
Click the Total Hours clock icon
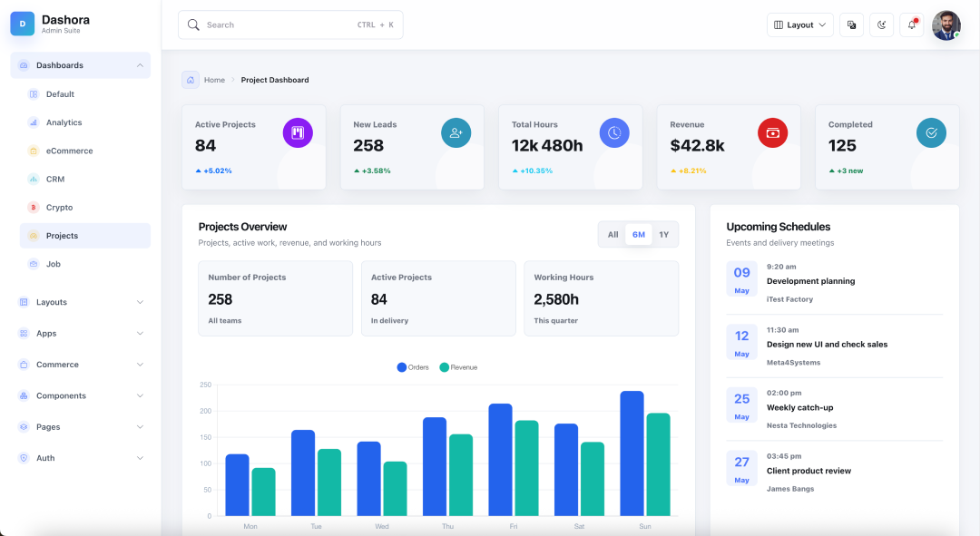point(614,132)
